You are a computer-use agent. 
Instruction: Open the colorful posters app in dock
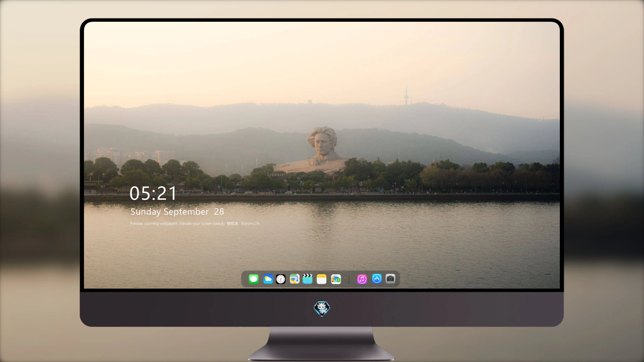pyautogui.click(x=336, y=279)
